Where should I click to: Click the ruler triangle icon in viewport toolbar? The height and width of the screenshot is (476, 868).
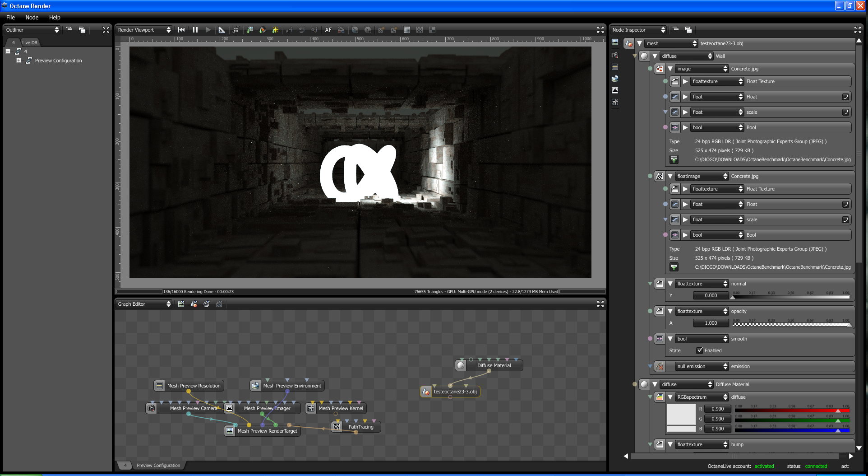click(222, 30)
